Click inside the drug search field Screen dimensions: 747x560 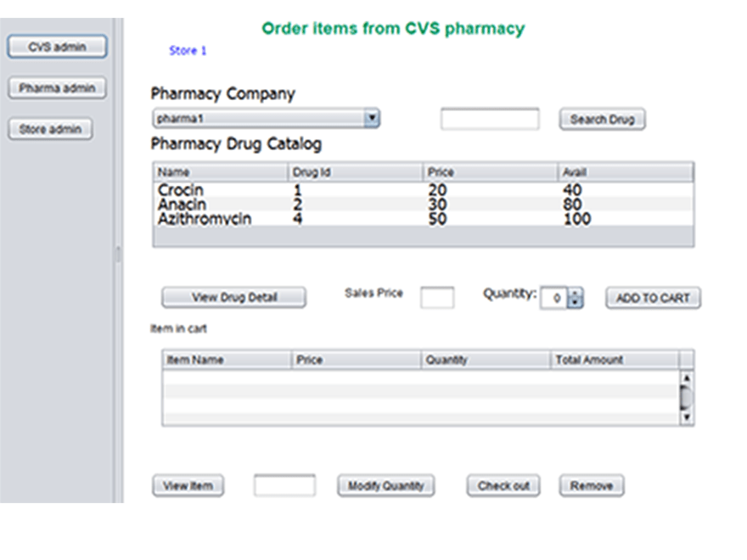click(489, 119)
